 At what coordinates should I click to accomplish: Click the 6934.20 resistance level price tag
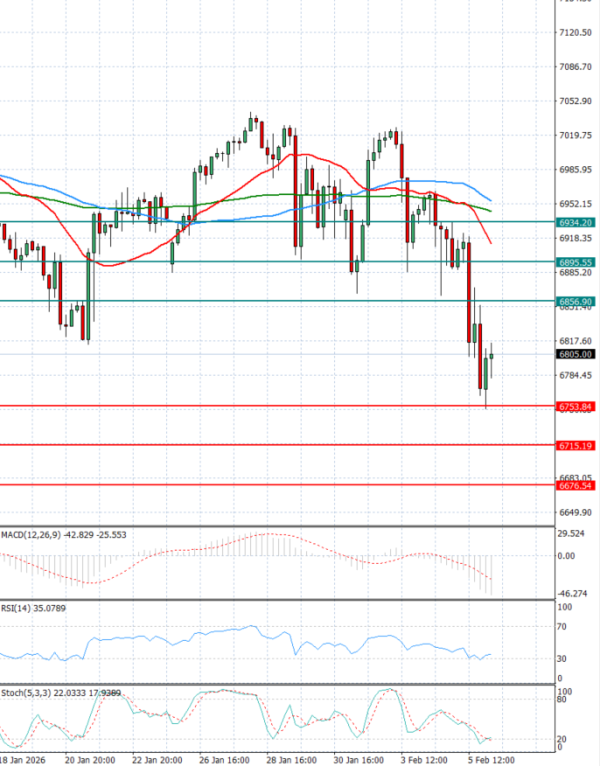574,222
